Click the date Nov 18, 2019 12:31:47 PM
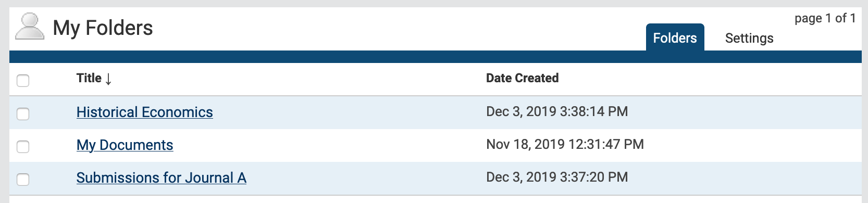 [x=565, y=144]
